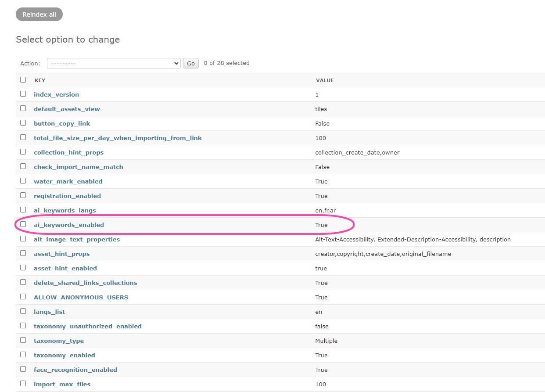This screenshot has height=392, width=545.
Task: Click the '0 of 28 selected' counter
Action: (226, 63)
